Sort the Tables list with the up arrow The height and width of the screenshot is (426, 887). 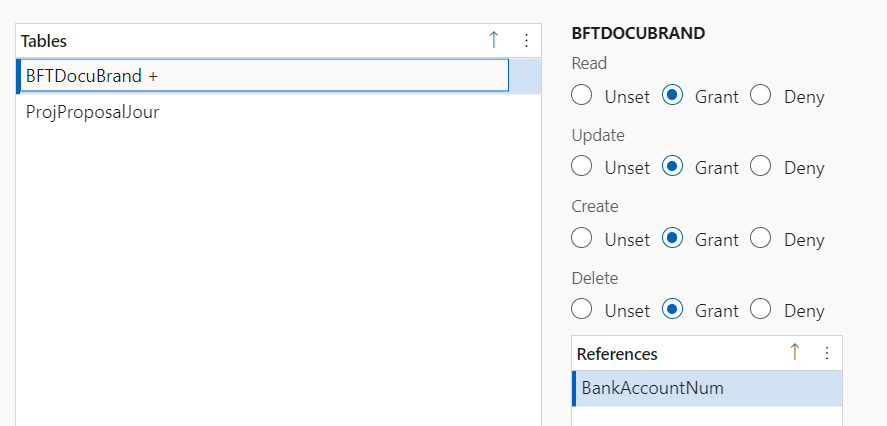pyautogui.click(x=493, y=40)
